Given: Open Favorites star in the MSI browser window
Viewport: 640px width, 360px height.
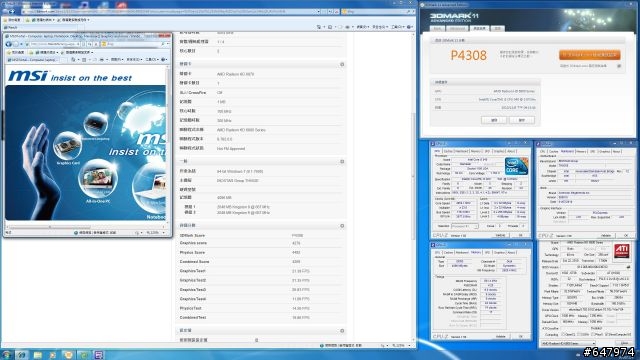Looking at the screenshot, I should click(9, 53).
